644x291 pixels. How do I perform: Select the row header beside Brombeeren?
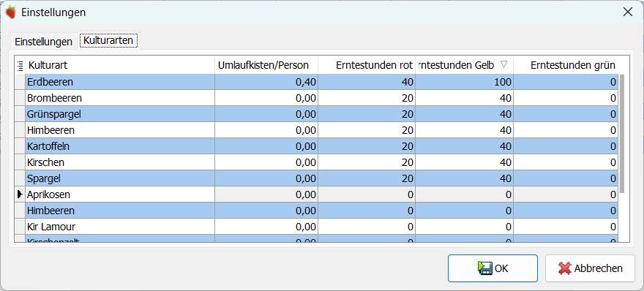click(20, 98)
